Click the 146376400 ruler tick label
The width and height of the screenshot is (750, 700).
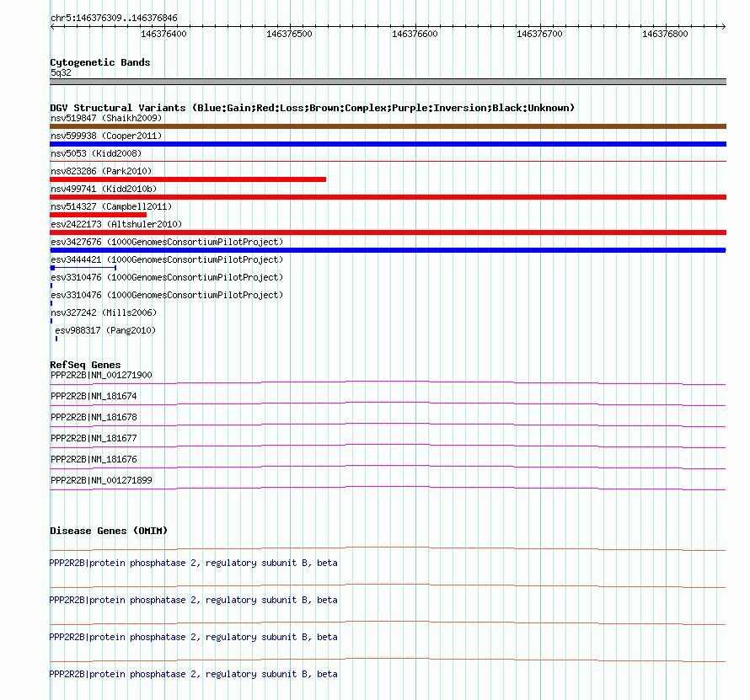[163, 34]
